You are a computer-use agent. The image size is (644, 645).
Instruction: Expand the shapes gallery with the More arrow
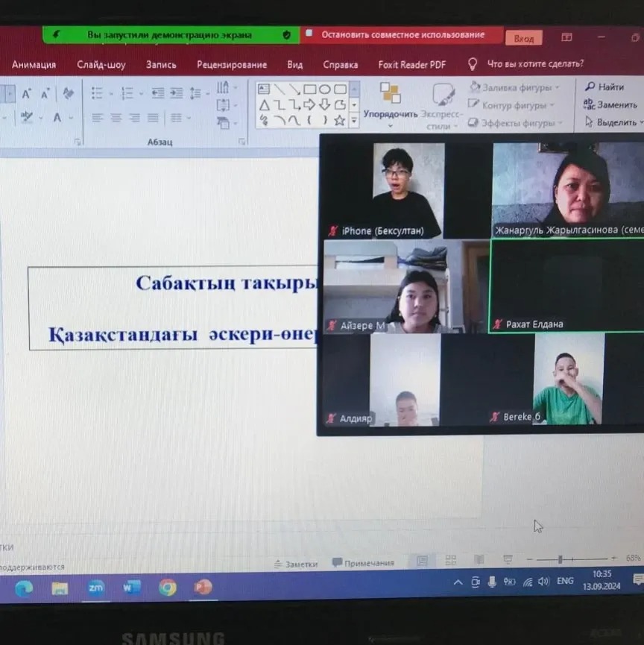354,121
